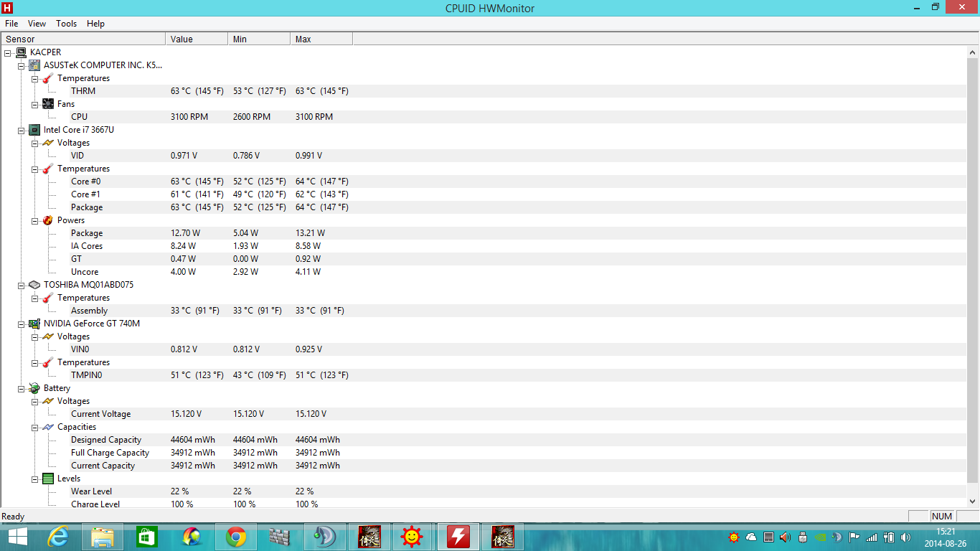Click the NVIDIA tray icon

[x=820, y=537]
